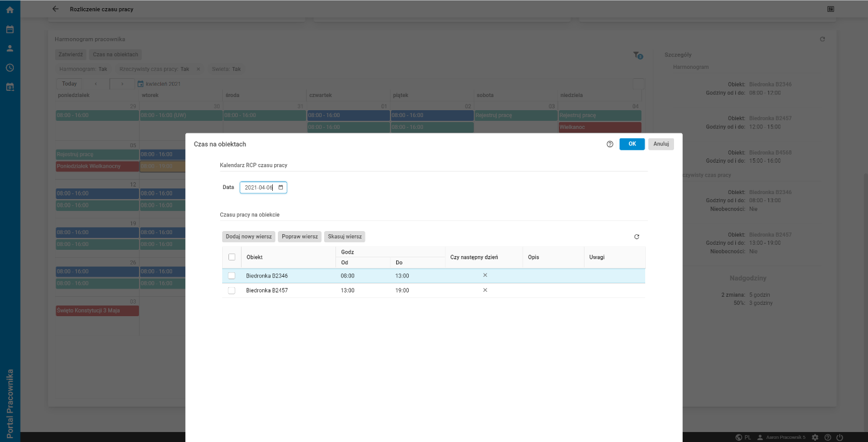Open the date picker calendar icon in Data field

(x=281, y=187)
